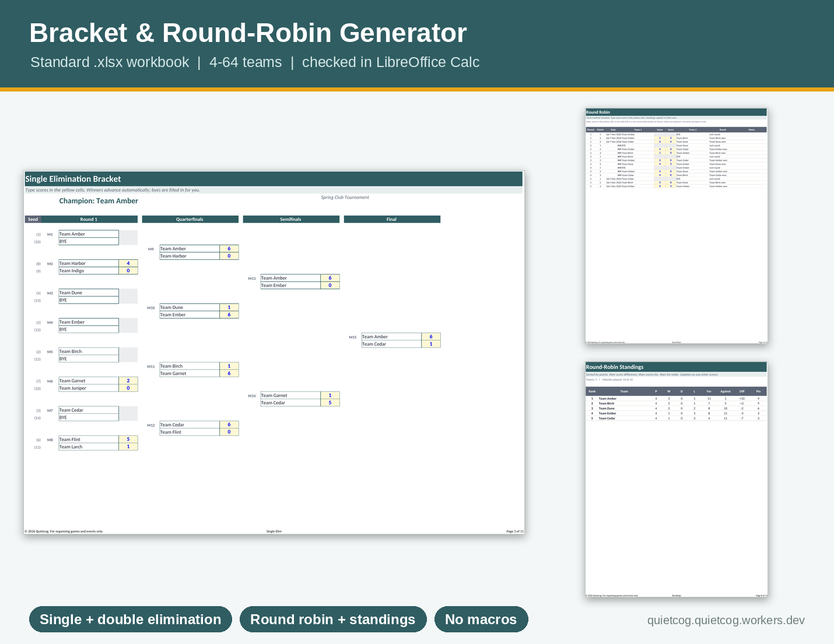The height and width of the screenshot is (644, 834).
Task: Select the "Team Larch" cell
Action: [89, 447]
